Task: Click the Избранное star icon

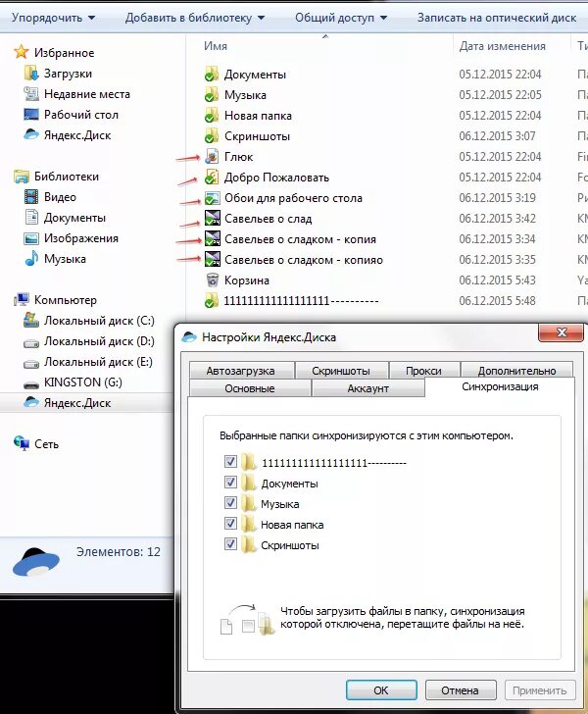Action: pyautogui.click(x=22, y=52)
